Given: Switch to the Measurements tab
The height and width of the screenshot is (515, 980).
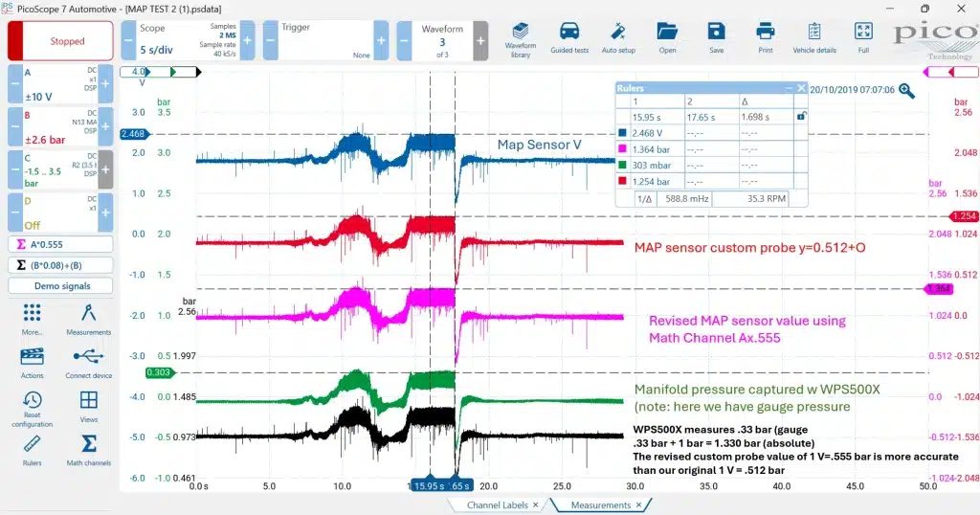Looking at the screenshot, I should point(601,505).
